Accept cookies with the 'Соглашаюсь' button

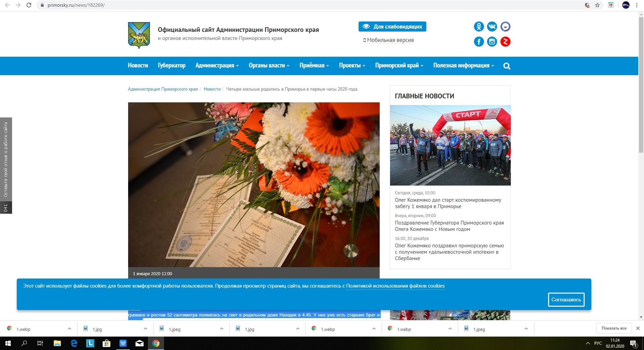pyautogui.click(x=566, y=300)
